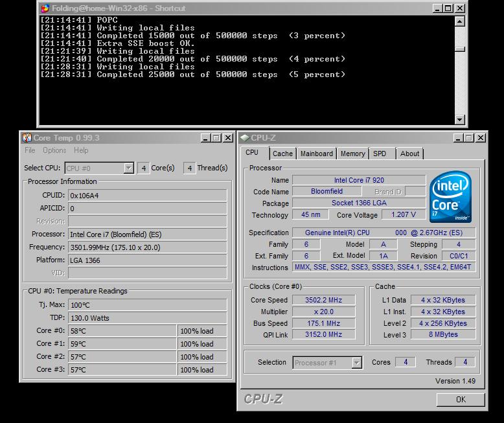
Task: Click the console scrollbar thumb
Action: coord(460,49)
